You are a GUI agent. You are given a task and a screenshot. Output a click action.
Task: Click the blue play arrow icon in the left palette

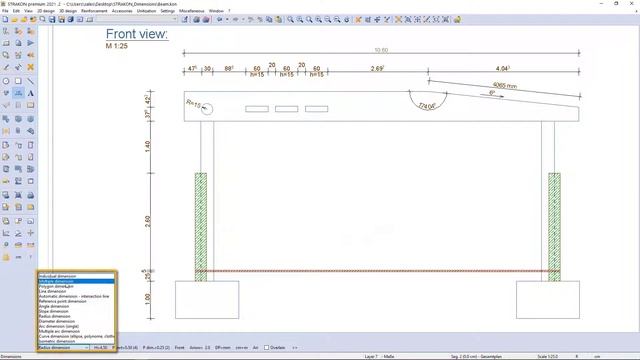[x=31, y=43]
